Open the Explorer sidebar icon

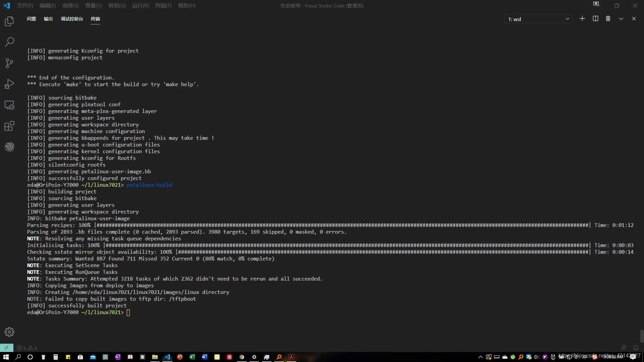(9, 21)
